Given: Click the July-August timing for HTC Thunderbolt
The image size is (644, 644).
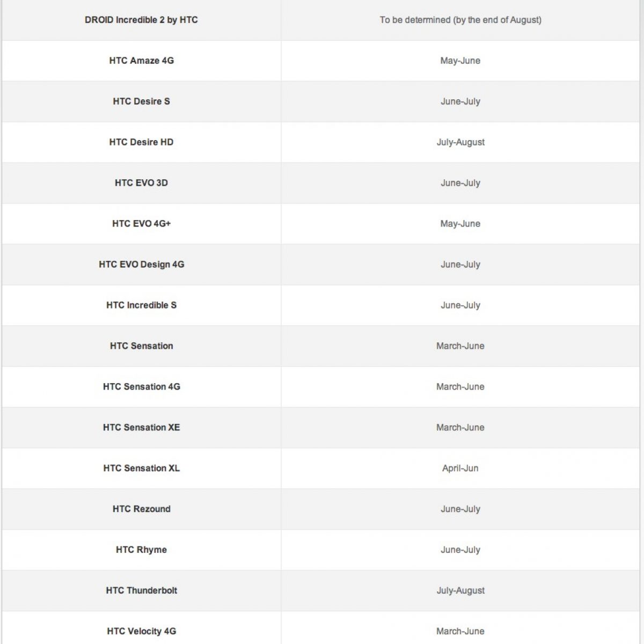Looking at the screenshot, I should tap(460, 591).
